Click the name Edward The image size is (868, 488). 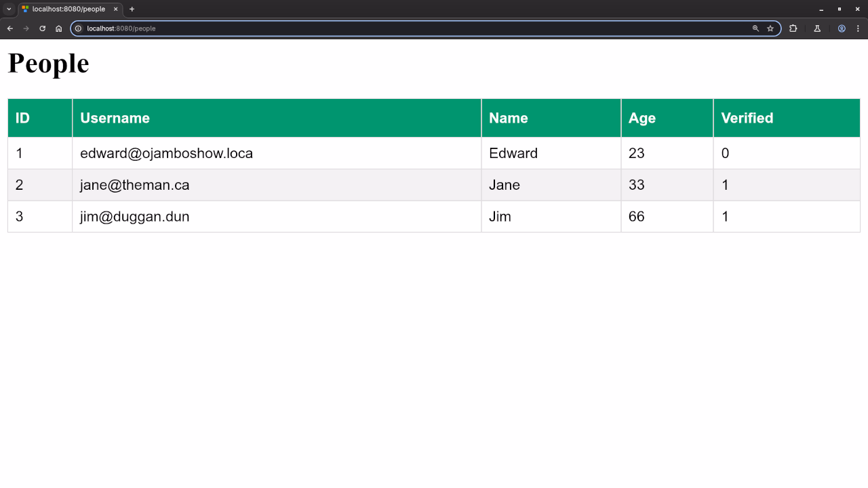(x=513, y=153)
